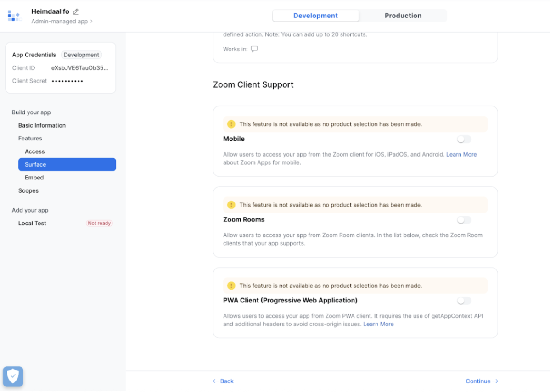Screen dimensions: 550x392
Task: Expand the Admin-managed app chevron
Action: click(x=91, y=22)
